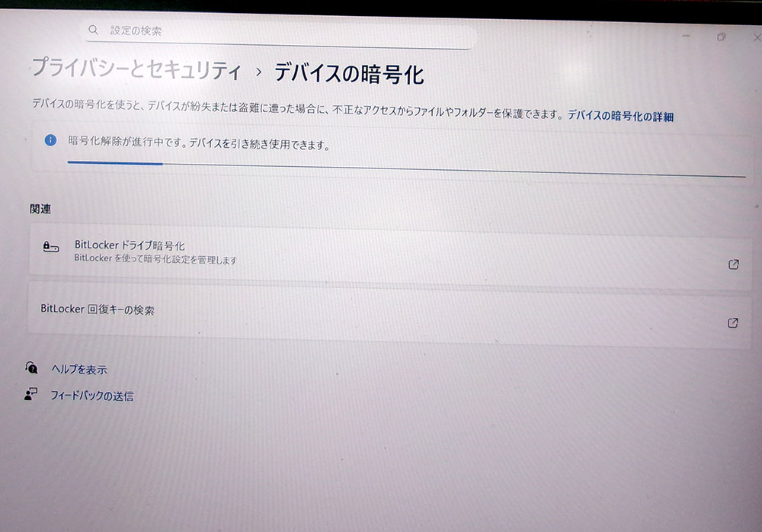Click the 暗号化解除が進行中です status message

pyautogui.click(x=198, y=143)
